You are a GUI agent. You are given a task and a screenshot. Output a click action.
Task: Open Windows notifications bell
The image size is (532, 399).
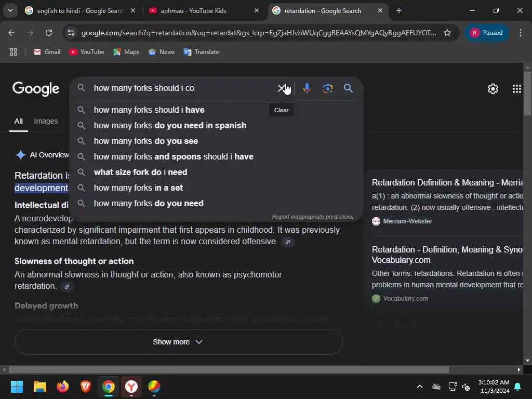pyautogui.click(x=518, y=387)
